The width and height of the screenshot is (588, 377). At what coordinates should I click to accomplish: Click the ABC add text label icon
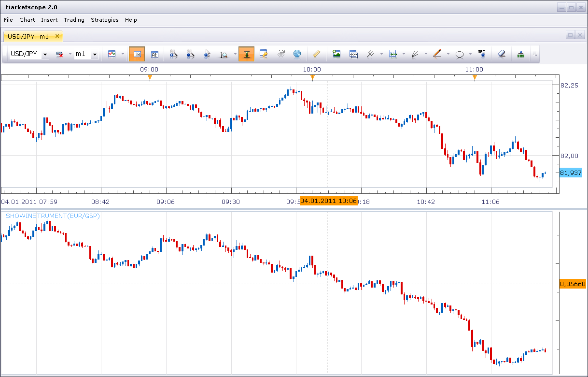point(481,54)
